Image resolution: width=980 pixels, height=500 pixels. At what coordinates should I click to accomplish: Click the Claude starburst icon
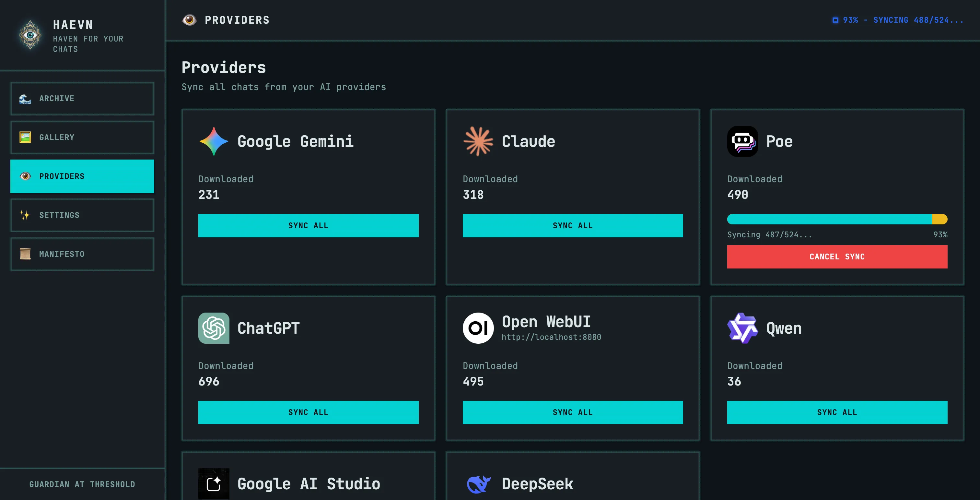point(478,141)
